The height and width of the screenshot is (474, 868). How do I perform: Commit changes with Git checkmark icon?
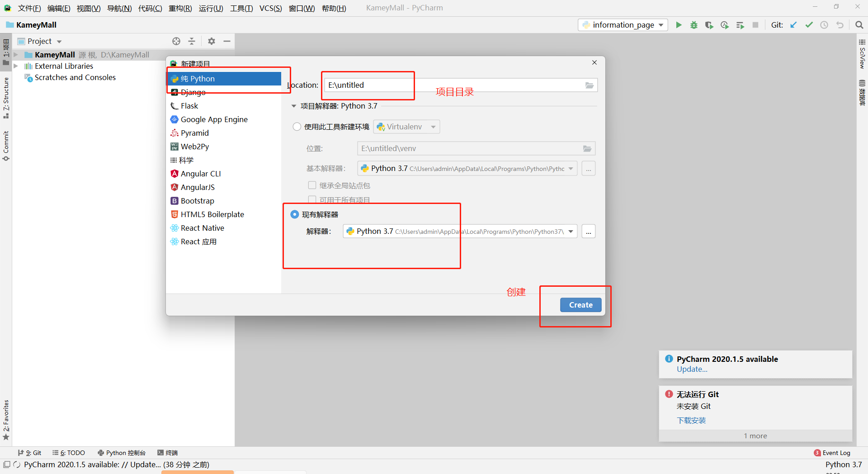point(809,25)
